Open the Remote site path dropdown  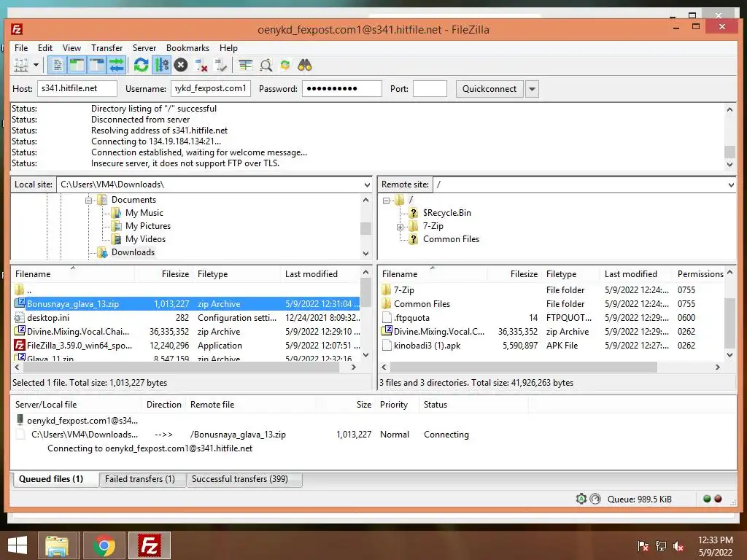731,184
